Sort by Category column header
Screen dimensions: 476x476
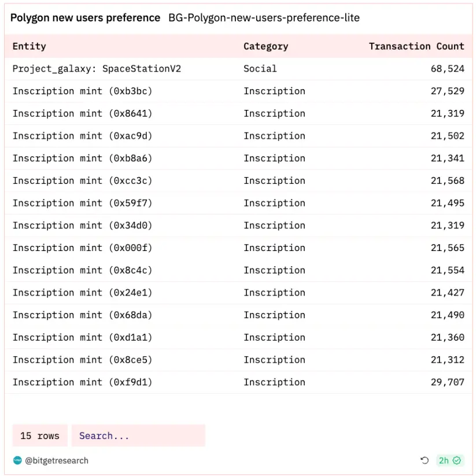click(265, 46)
